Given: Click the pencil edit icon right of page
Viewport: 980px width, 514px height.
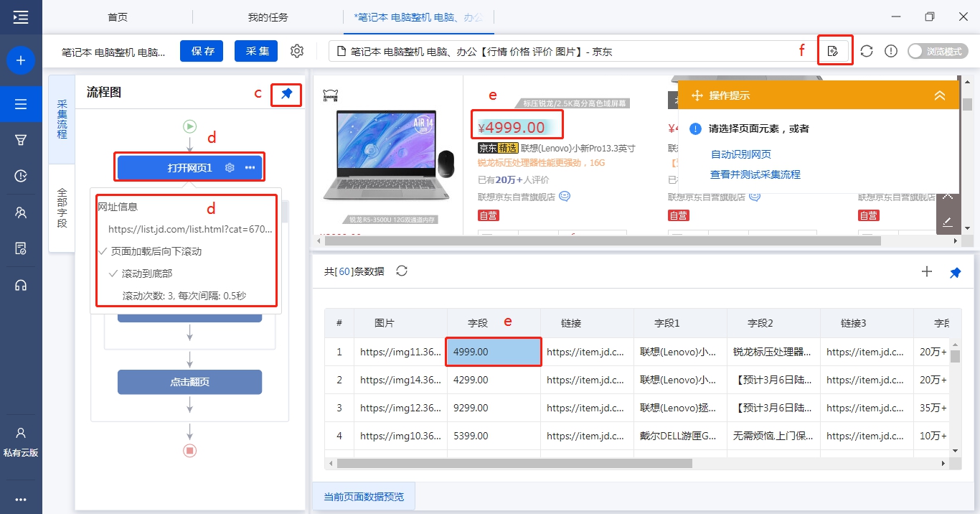Looking at the screenshot, I should click(x=948, y=221).
